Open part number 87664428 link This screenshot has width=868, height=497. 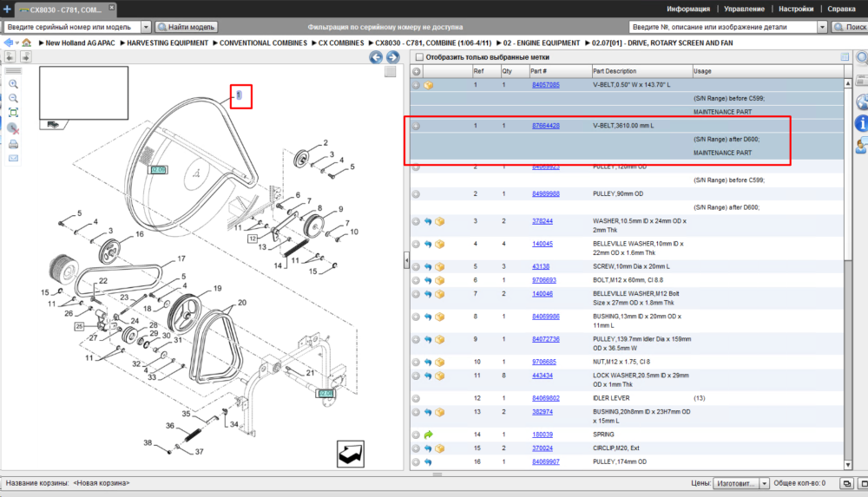point(545,126)
